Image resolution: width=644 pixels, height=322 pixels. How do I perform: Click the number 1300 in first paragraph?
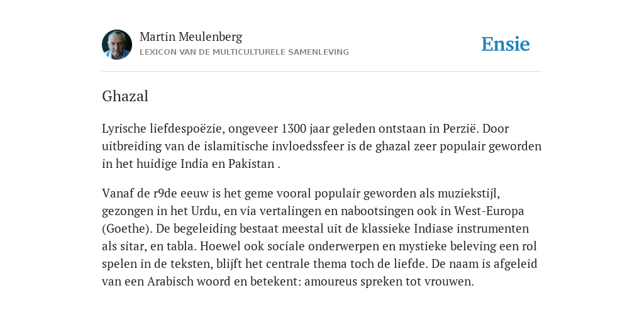coord(294,128)
